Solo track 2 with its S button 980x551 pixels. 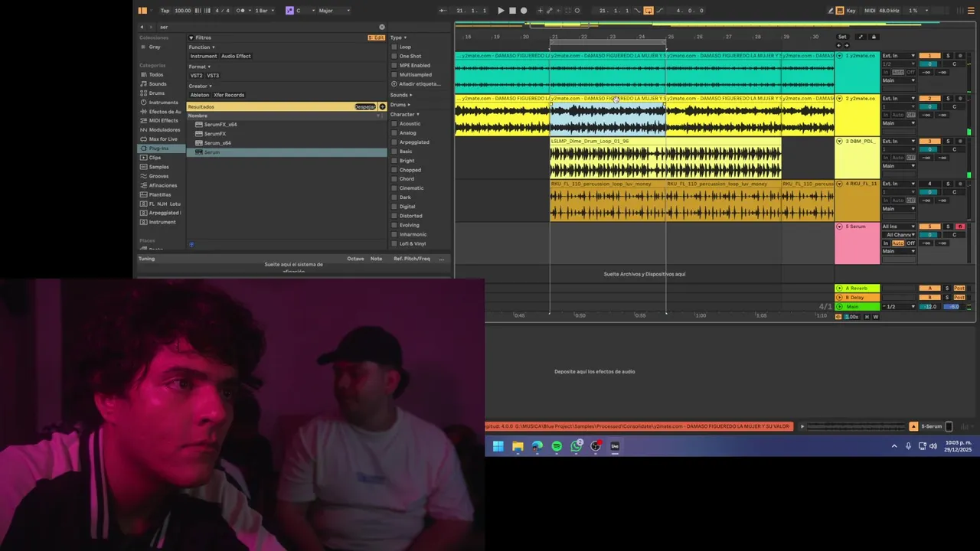click(948, 99)
